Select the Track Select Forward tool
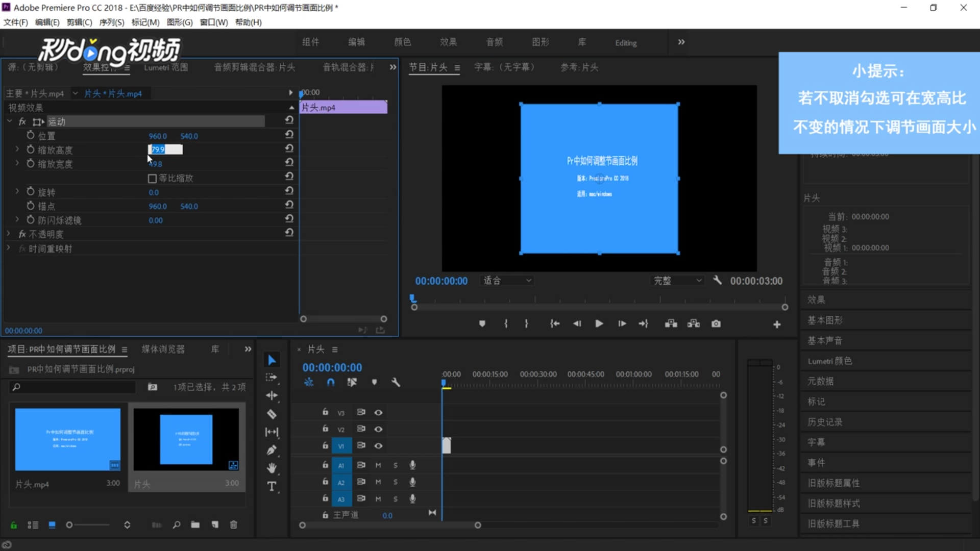This screenshot has height=551, width=980. (x=272, y=378)
